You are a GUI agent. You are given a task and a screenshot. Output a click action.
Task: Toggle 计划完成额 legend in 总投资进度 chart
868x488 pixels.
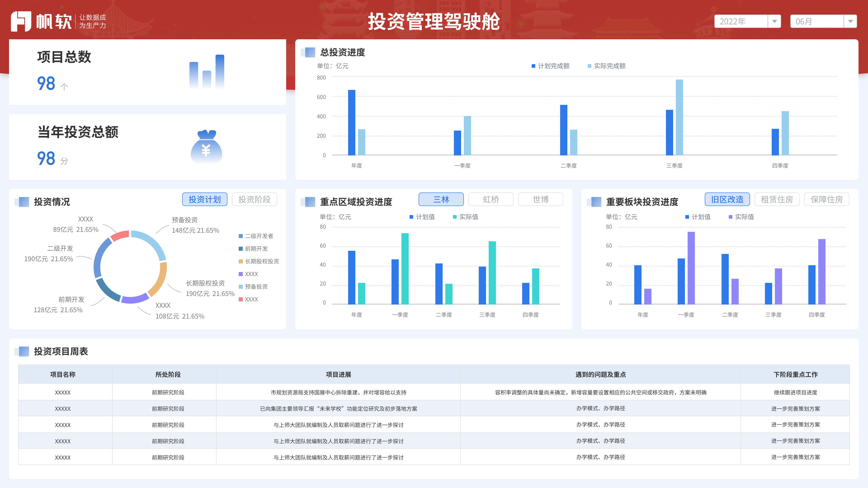[x=551, y=66]
